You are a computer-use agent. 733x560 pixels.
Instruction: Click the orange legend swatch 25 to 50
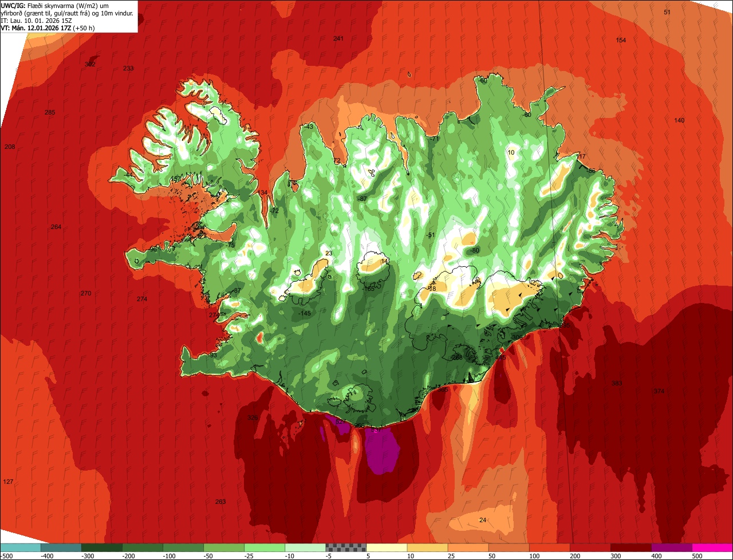(468, 547)
